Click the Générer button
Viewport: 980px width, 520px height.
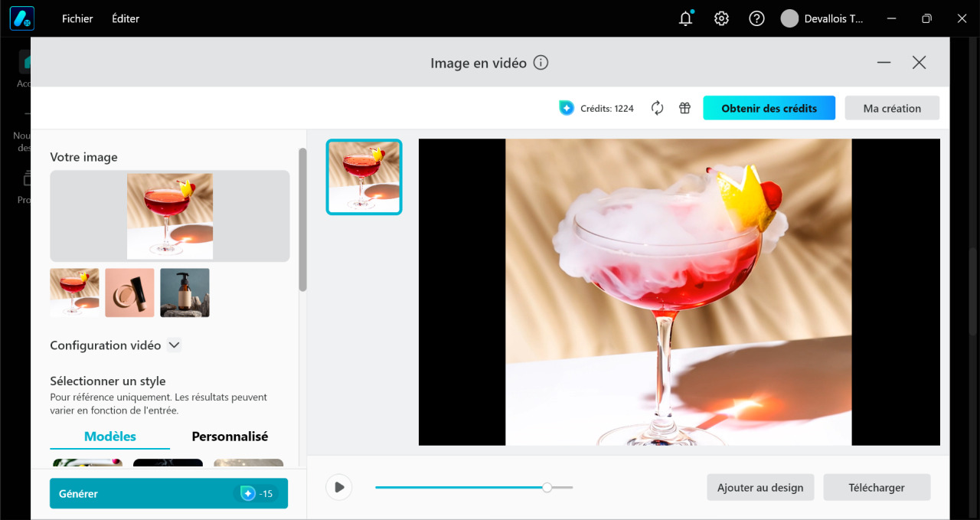(x=168, y=493)
